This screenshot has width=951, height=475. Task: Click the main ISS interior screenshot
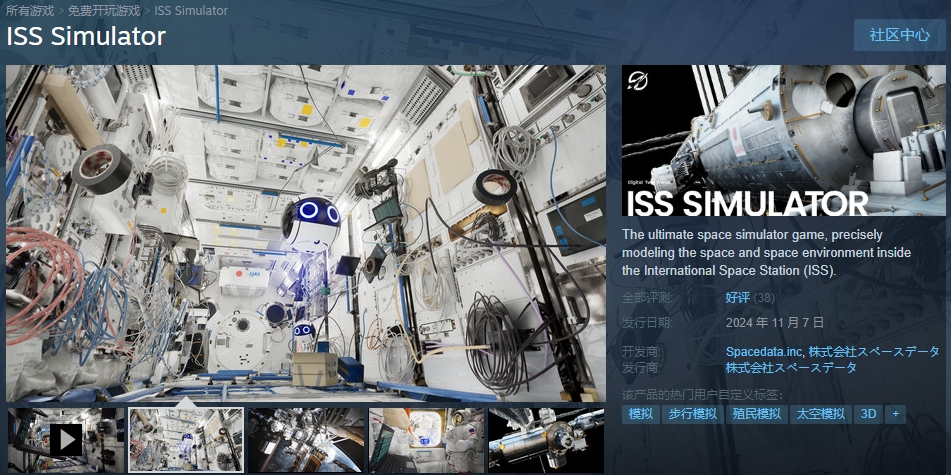pos(306,233)
